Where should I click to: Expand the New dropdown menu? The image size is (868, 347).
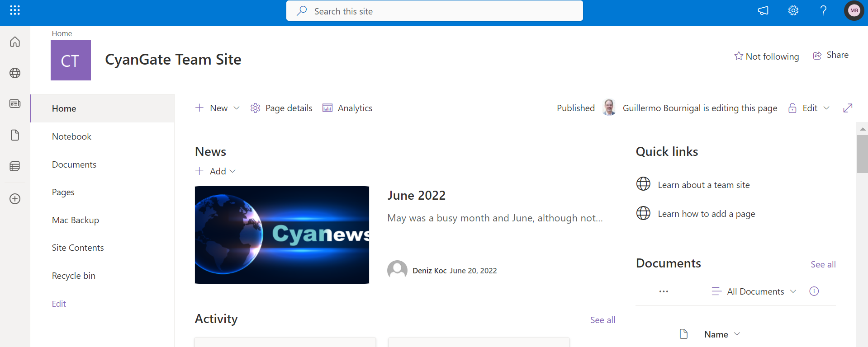click(236, 108)
